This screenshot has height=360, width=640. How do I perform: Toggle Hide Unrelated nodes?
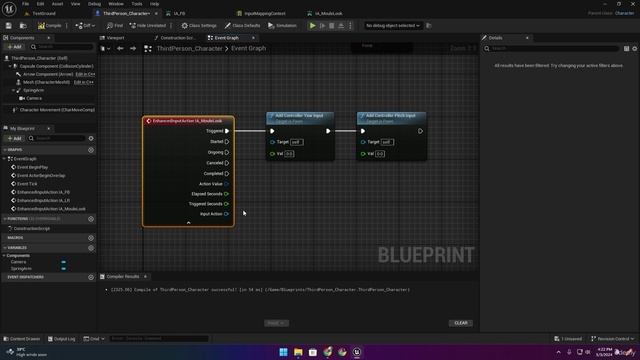point(148,25)
